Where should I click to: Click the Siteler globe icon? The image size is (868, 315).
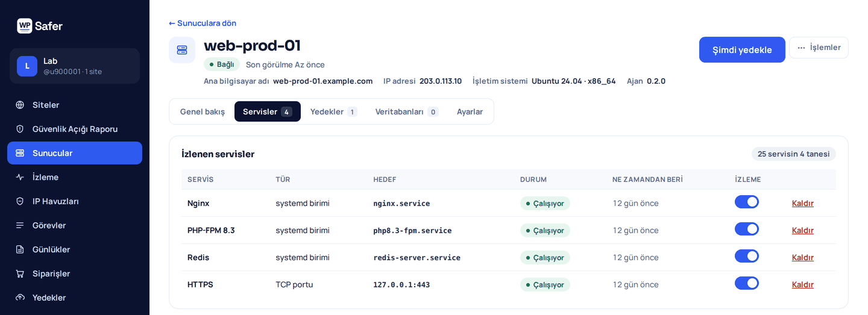point(20,105)
